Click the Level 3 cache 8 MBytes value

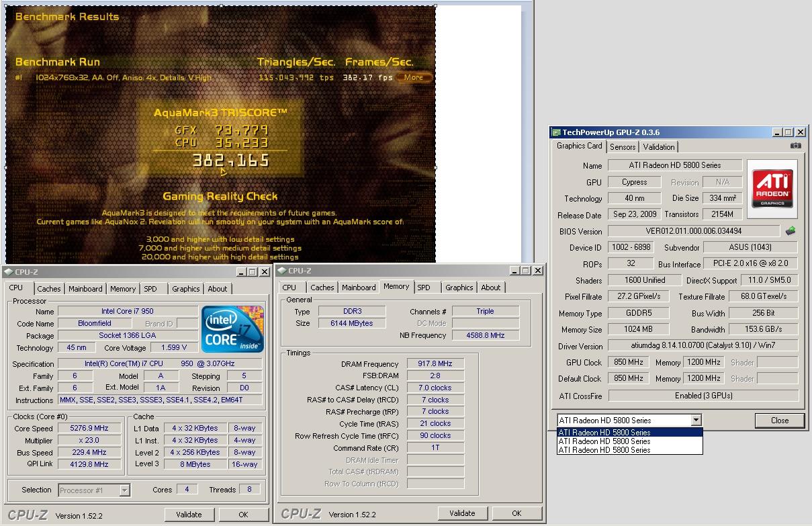pyautogui.click(x=196, y=464)
